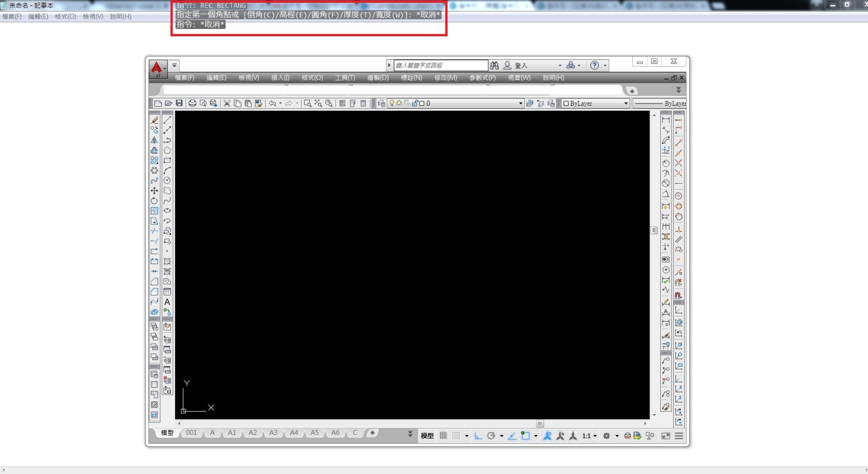This screenshot has height=474, width=868.
Task: Click the Plot printer icon
Action: [x=193, y=103]
